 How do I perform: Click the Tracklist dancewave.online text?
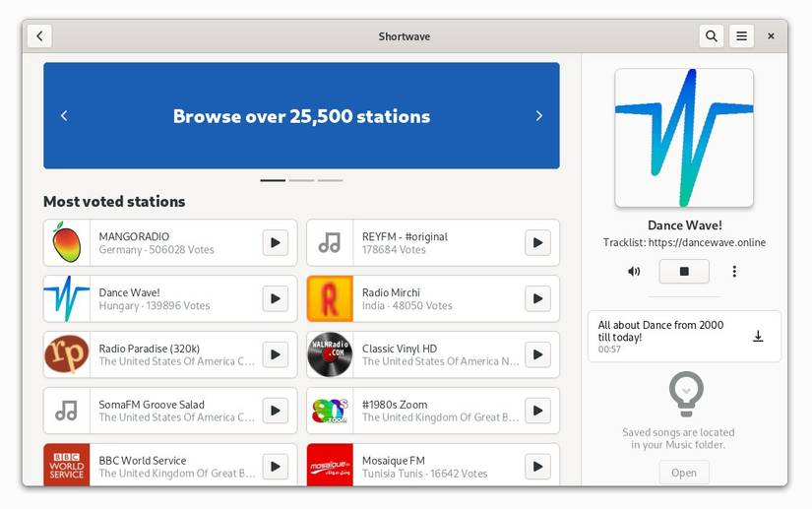click(684, 242)
